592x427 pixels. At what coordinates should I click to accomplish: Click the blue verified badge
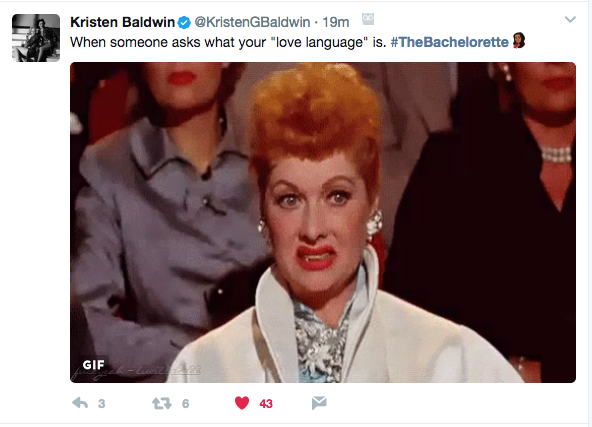tap(184, 23)
